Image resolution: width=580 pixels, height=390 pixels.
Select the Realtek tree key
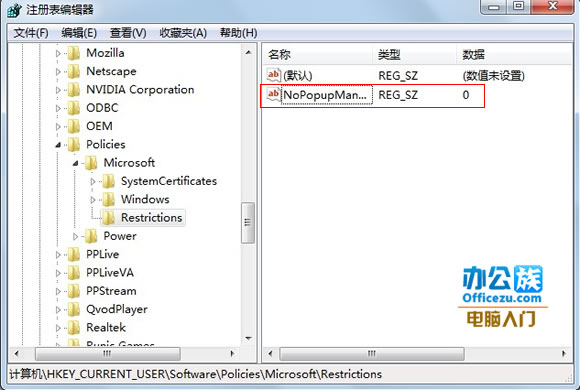click(106, 327)
